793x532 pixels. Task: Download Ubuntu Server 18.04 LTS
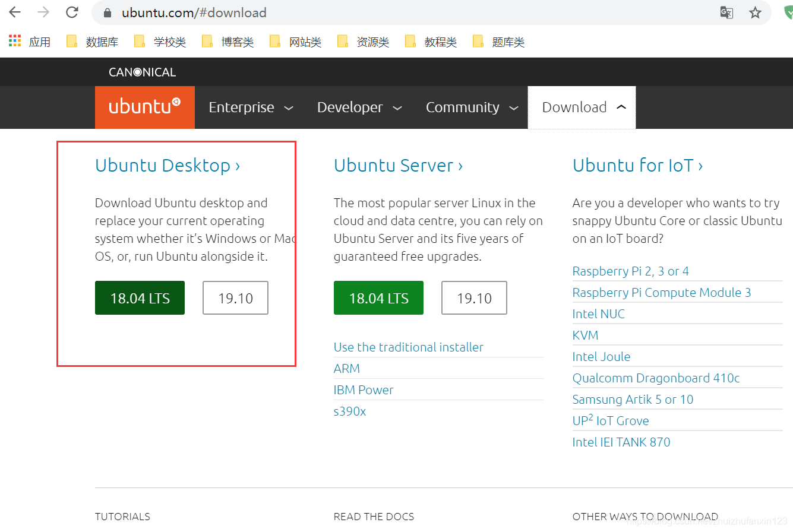tap(378, 297)
